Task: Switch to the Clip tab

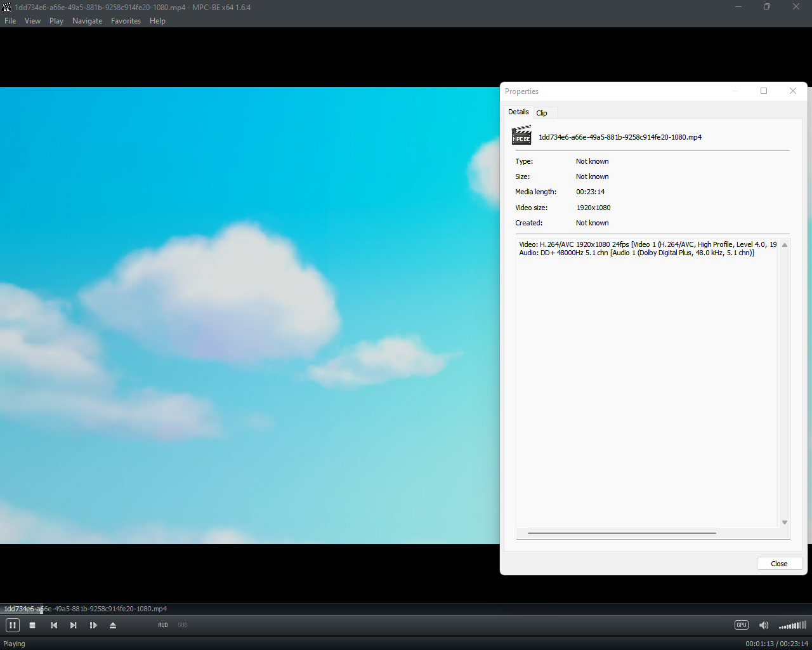Action: [x=542, y=113]
